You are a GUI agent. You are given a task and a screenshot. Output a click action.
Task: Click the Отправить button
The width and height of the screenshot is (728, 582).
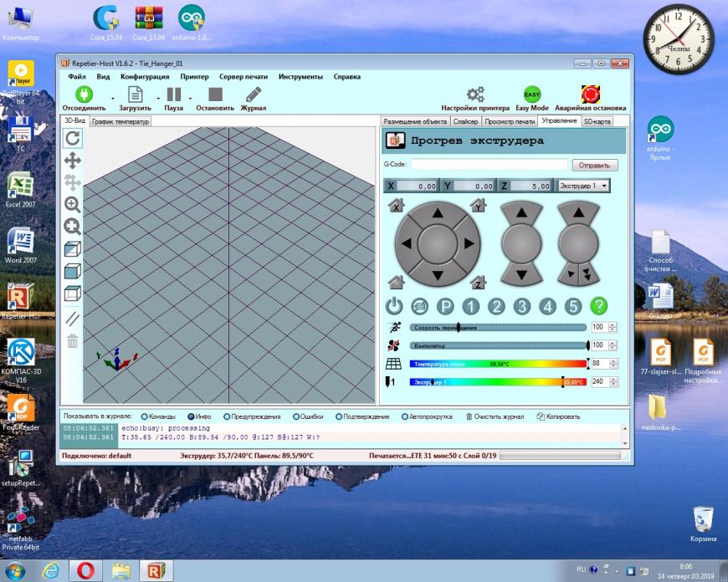(594, 166)
